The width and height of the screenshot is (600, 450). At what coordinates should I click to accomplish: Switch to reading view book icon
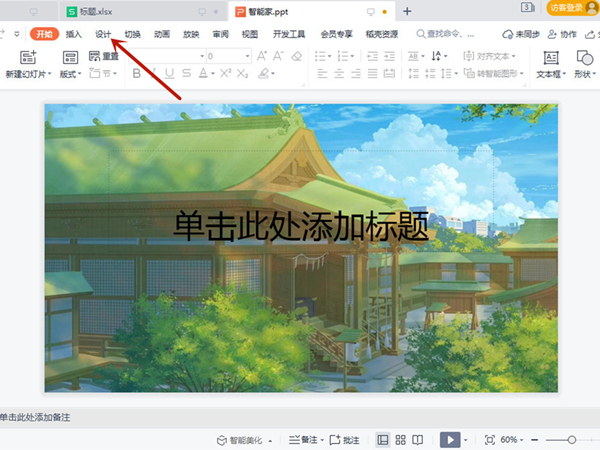[417, 440]
